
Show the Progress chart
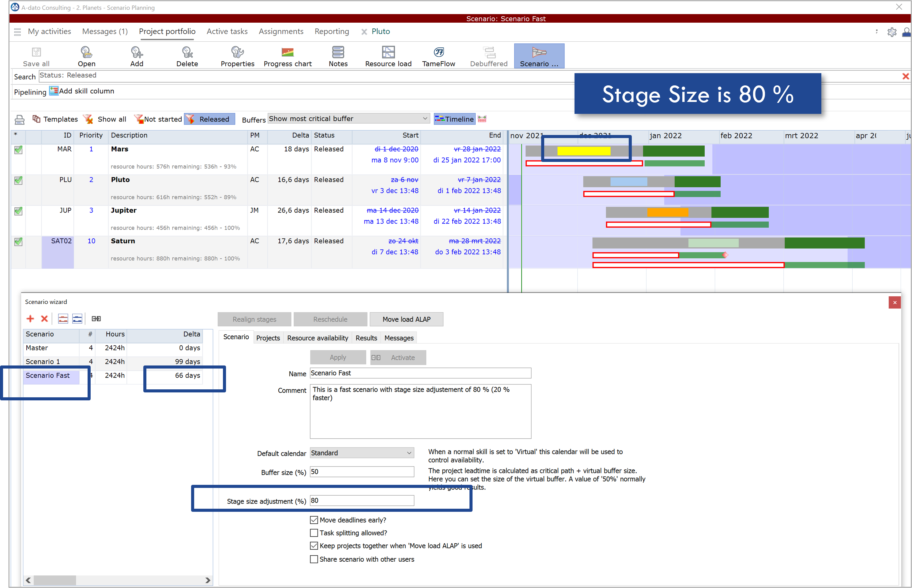pyautogui.click(x=288, y=56)
